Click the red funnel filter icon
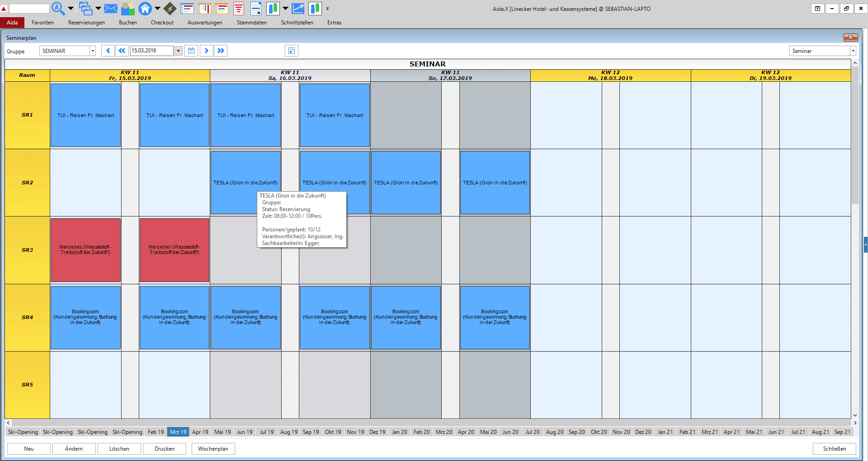 tap(239, 8)
